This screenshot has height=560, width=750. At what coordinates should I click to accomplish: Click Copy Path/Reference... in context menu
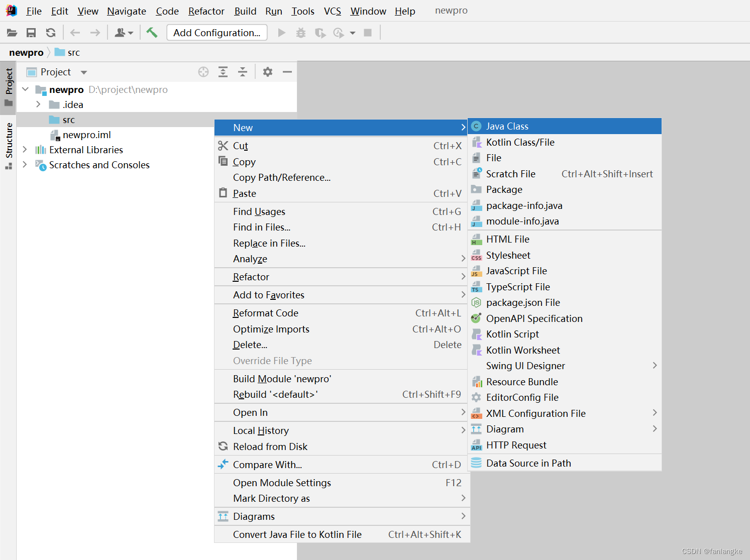coord(341,177)
